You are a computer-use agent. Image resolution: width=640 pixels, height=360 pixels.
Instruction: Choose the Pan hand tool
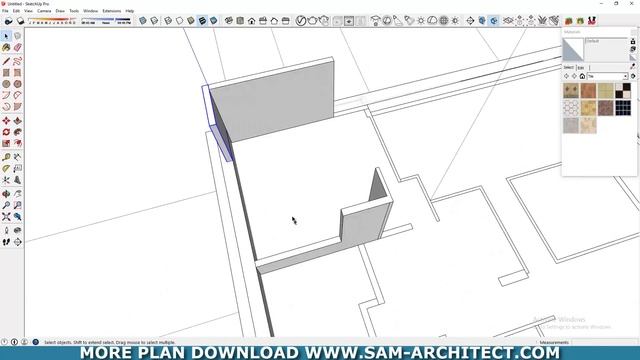[18, 194]
